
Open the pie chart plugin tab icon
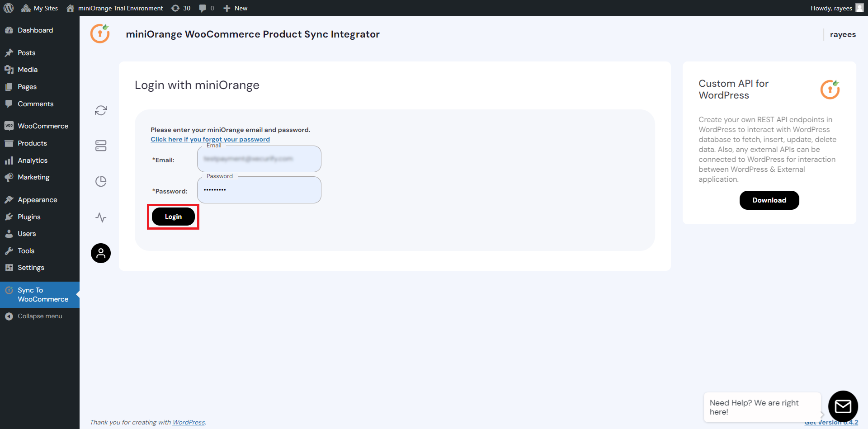tap(101, 181)
